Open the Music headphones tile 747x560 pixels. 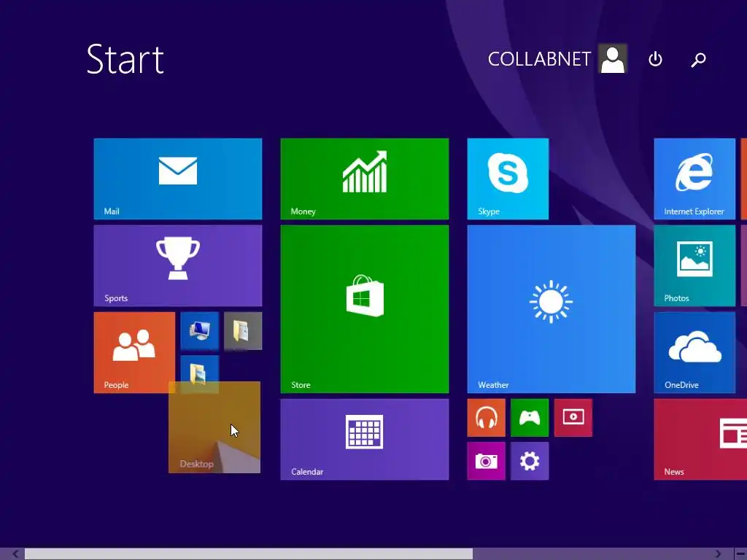487,418
